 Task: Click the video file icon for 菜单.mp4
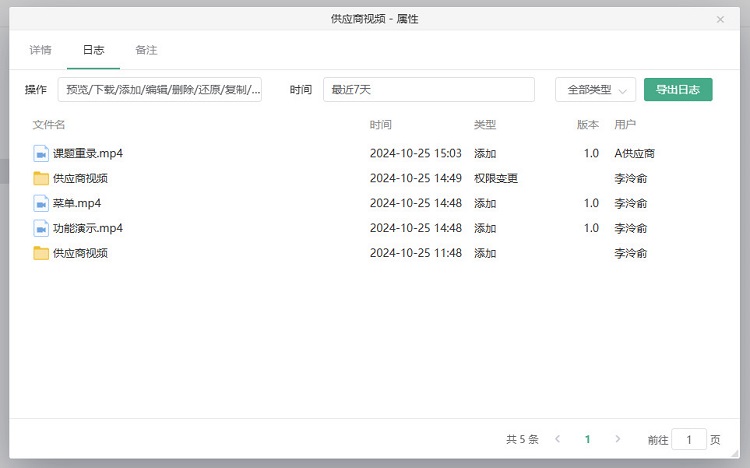point(41,203)
